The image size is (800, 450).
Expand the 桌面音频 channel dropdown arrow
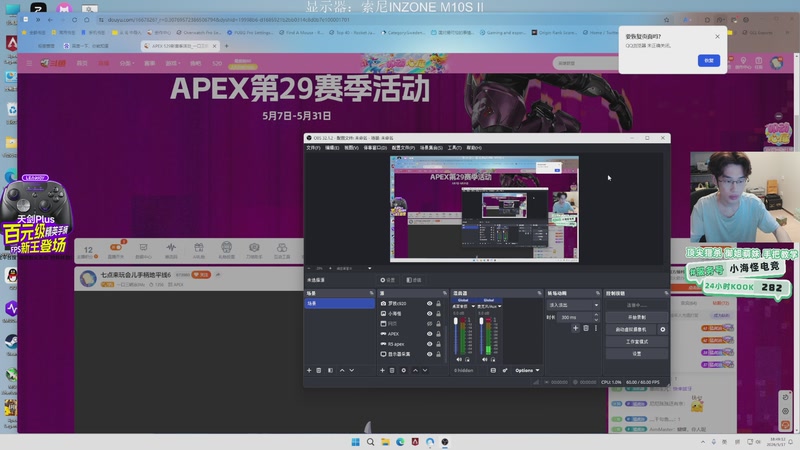coord(473,306)
